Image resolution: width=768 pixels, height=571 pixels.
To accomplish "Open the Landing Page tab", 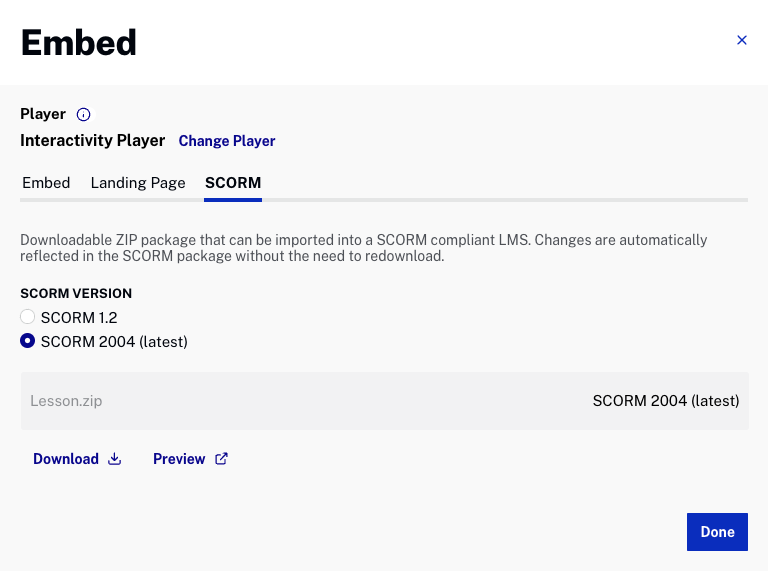I will pos(138,183).
